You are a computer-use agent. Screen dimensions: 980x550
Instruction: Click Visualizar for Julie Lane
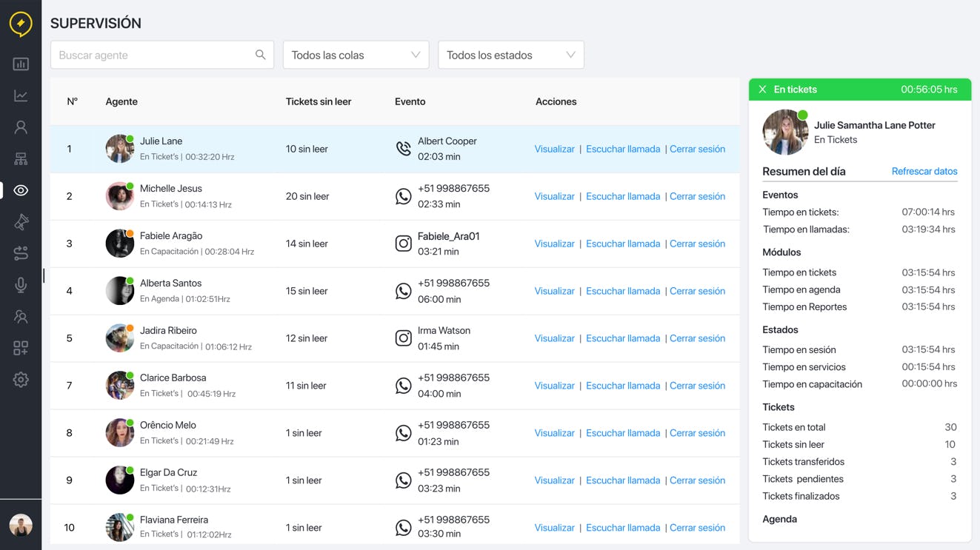coord(554,148)
